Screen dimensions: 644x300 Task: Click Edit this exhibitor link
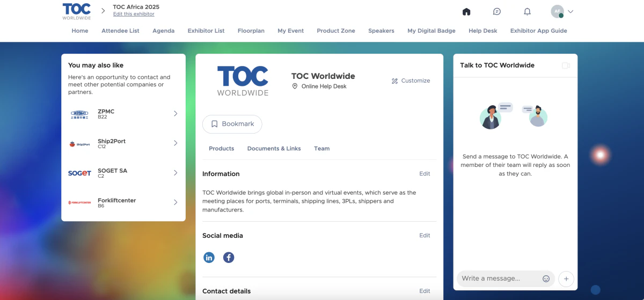click(134, 14)
